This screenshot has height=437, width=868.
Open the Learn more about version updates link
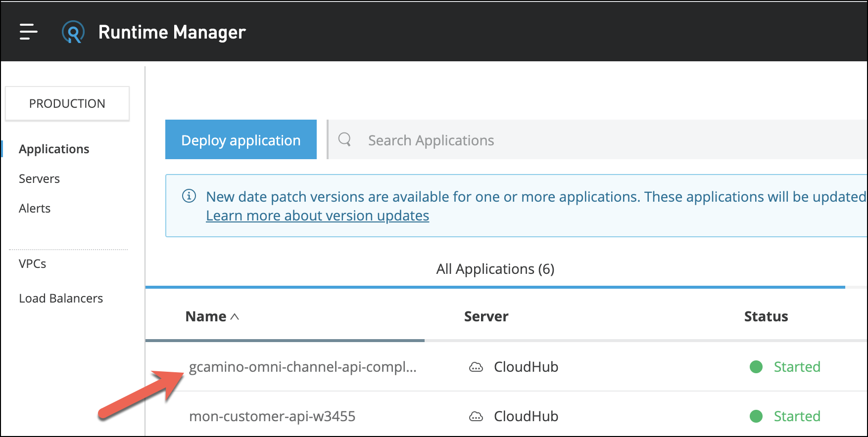pos(318,216)
